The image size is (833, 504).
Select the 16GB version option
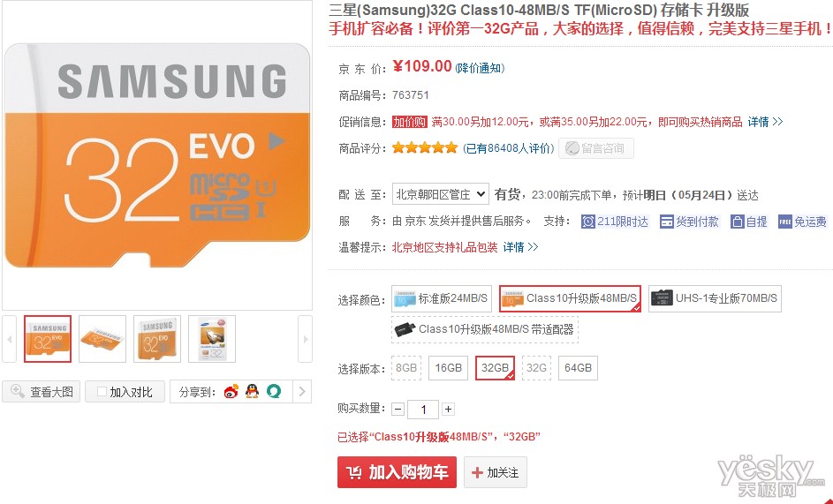[x=449, y=368]
